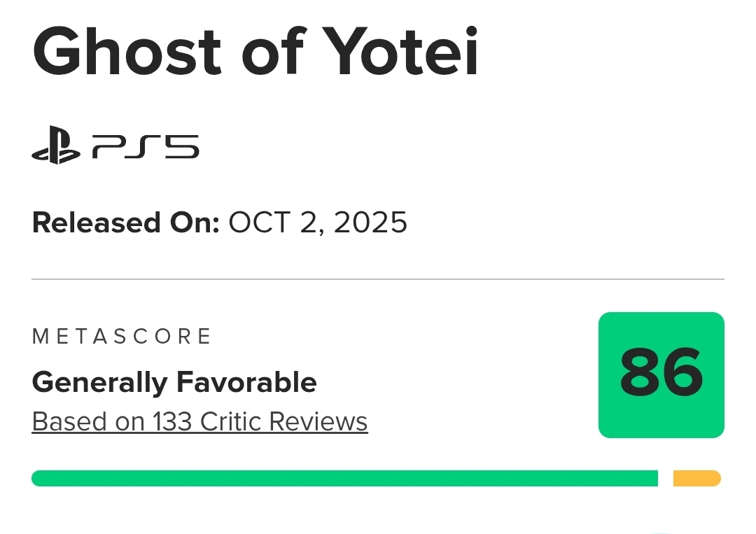The width and height of the screenshot is (756, 534).
Task: Click the PS5 wordmark logo
Action: coord(146,148)
